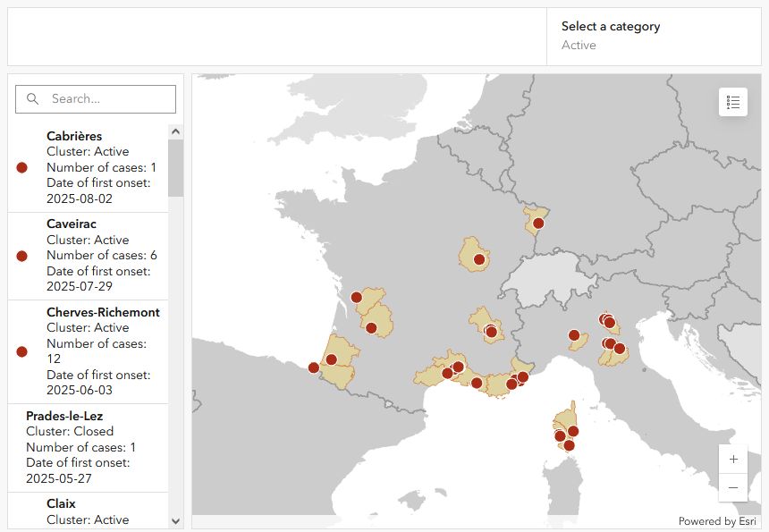
Task: Click the red dot beside Cherves-Richemont entry
Action: click(x=22, y=351)
